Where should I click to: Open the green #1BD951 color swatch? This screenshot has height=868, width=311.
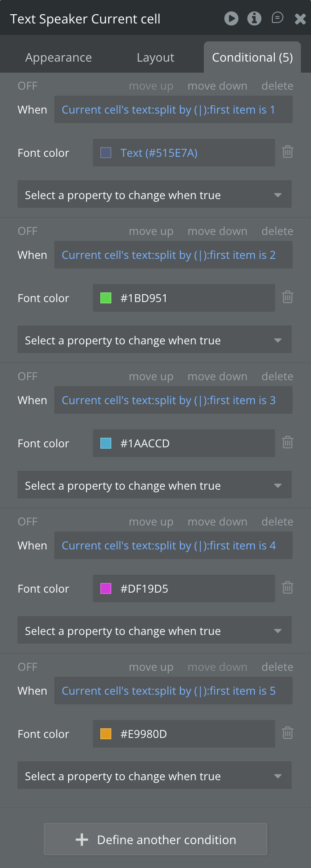coord(106,298)
